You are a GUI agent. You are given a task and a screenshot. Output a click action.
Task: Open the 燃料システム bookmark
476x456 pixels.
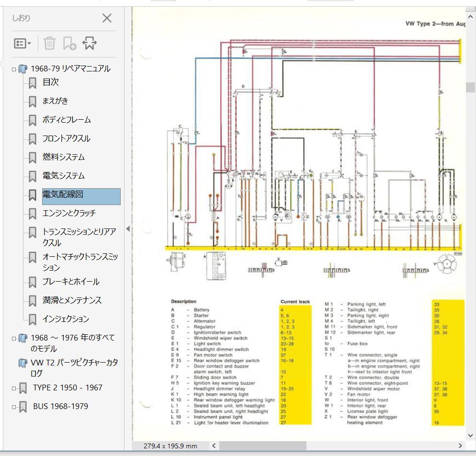(63, 157)
